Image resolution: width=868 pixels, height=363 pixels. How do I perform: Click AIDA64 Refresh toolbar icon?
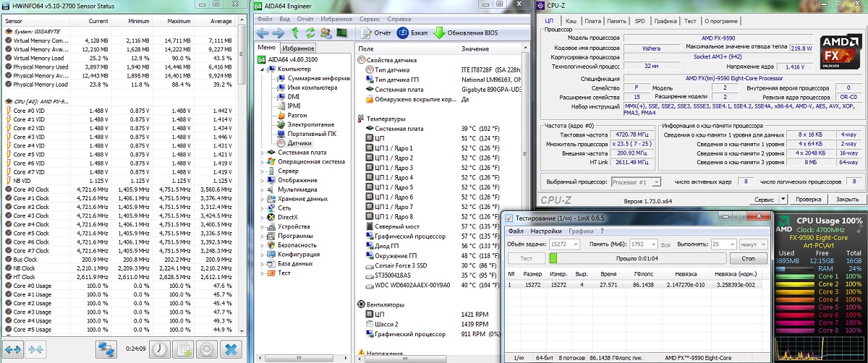point(310,33)
